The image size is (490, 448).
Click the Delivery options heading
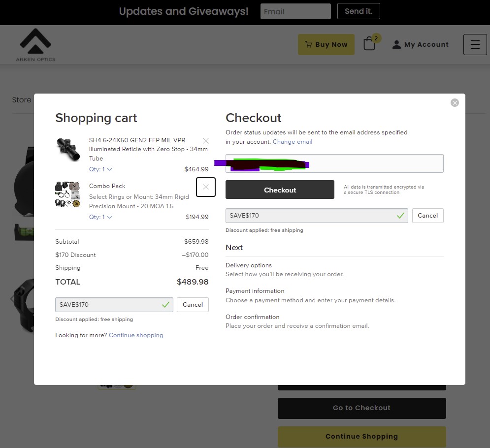[x=248, y=265]
